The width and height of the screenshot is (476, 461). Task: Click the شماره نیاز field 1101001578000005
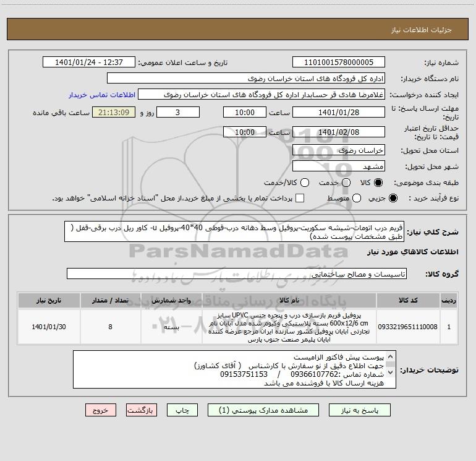(x=339, y=62)
